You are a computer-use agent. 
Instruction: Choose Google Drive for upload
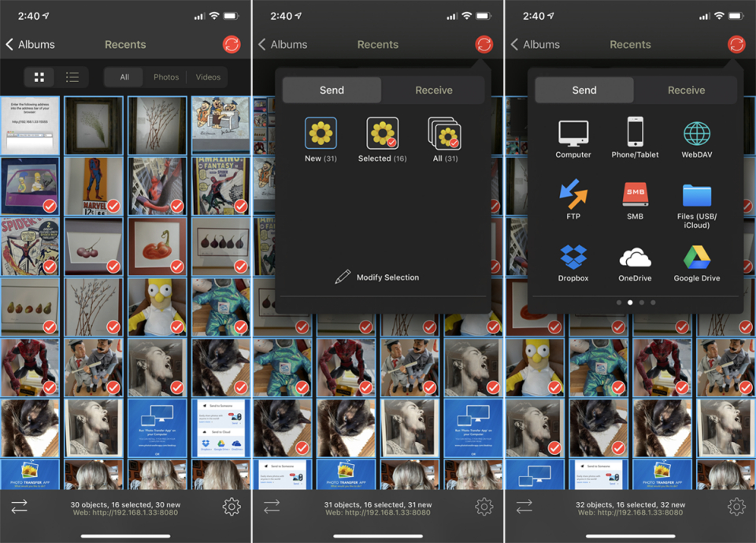[697, 263]
